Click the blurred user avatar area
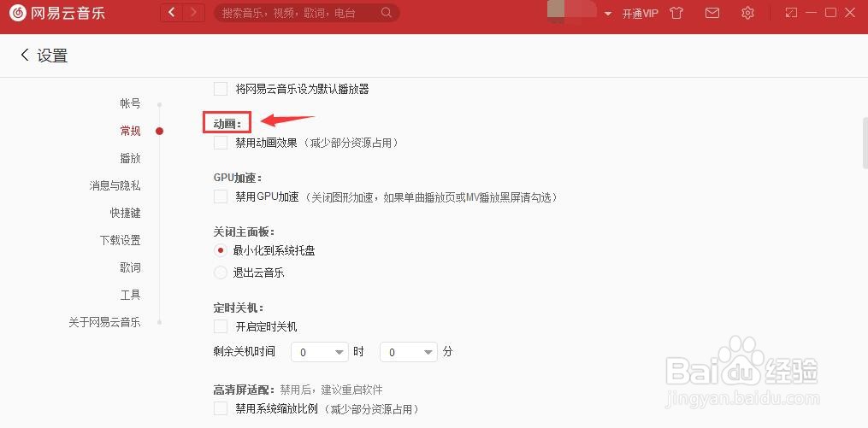 coord(572,12)
